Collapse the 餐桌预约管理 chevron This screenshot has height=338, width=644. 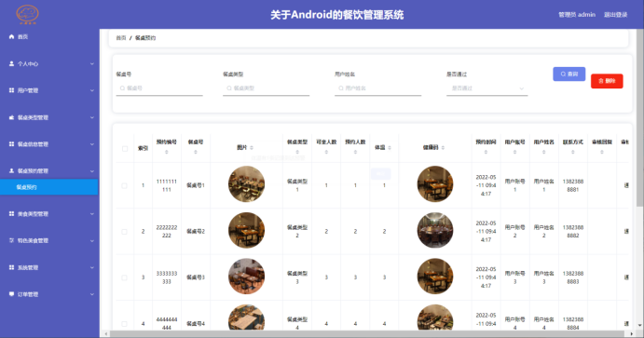click(92, 171)
